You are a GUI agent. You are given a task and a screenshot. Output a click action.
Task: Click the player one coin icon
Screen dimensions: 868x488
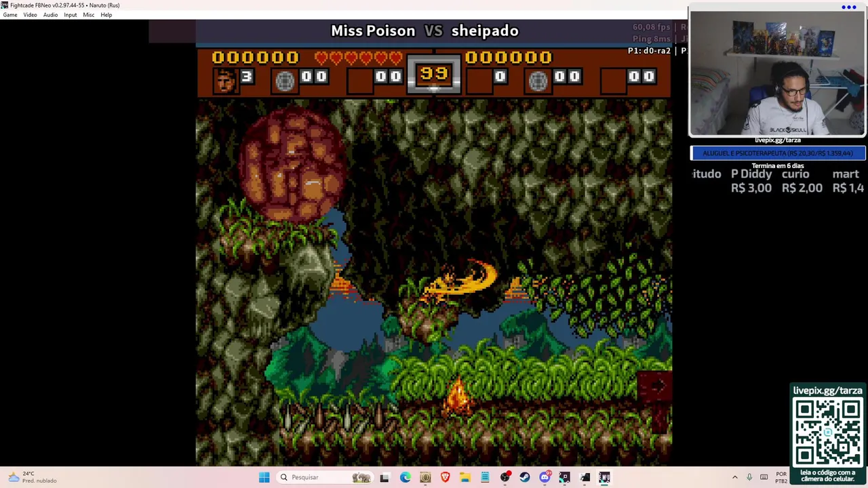[x=285, y=81]
